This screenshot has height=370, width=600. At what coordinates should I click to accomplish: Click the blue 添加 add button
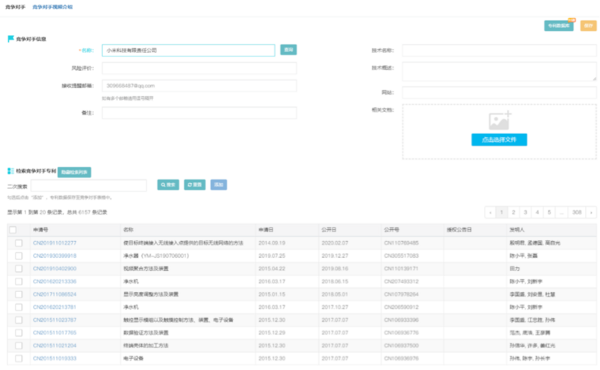point(218,185)
